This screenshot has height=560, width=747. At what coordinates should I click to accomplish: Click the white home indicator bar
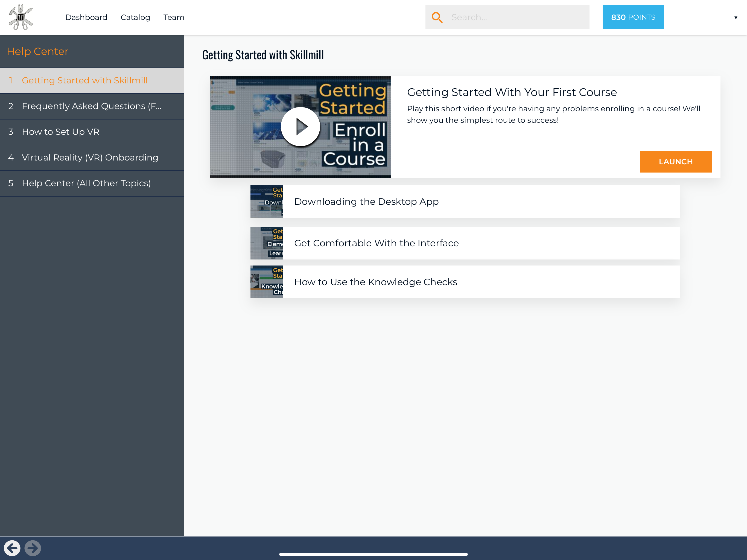[373, 554]
